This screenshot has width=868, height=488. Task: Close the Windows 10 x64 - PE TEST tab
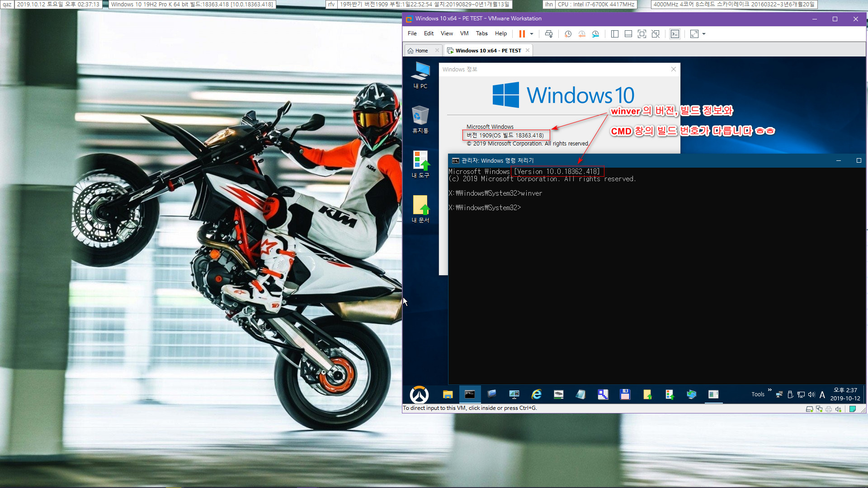tap(527, 50)
